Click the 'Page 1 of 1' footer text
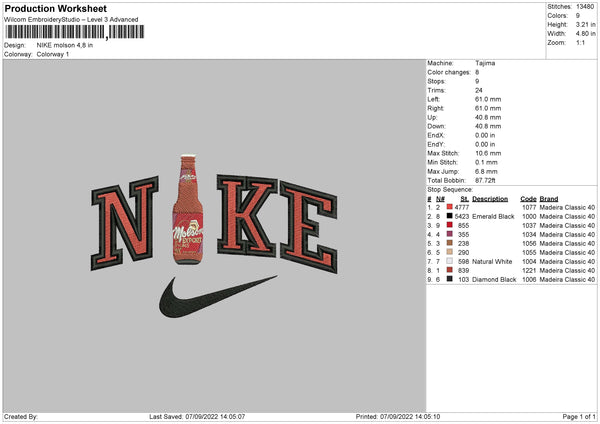Viewport: 600px width, 424px height. click(579, 416)
